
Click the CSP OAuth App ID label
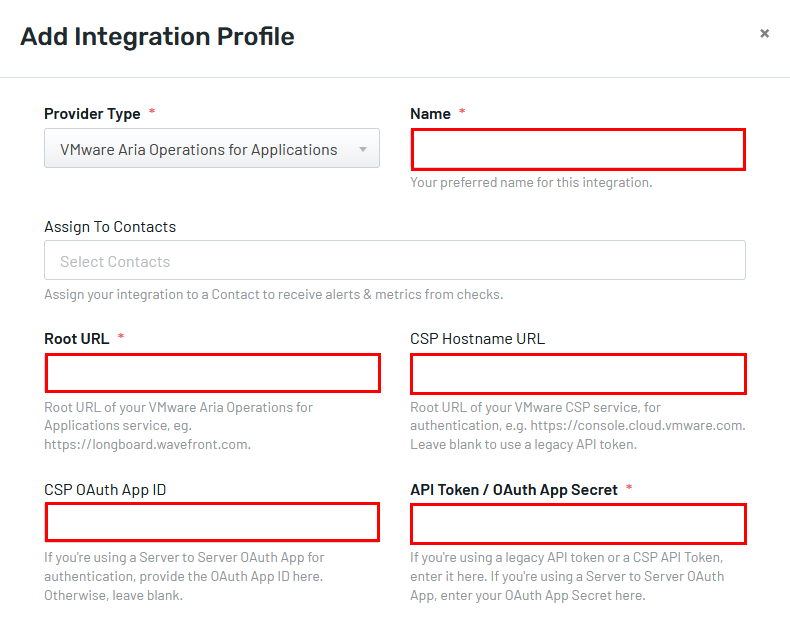pos(105,490)
